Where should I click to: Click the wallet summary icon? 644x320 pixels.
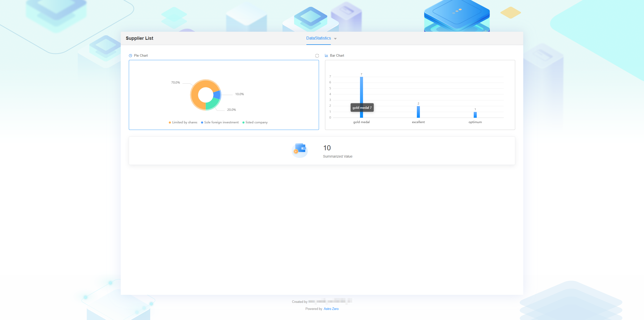[x=300, y=150]
